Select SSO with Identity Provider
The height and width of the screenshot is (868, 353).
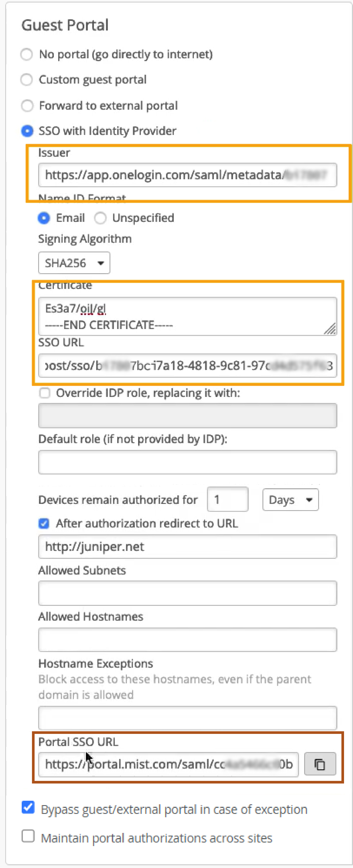tap(27, 131)
